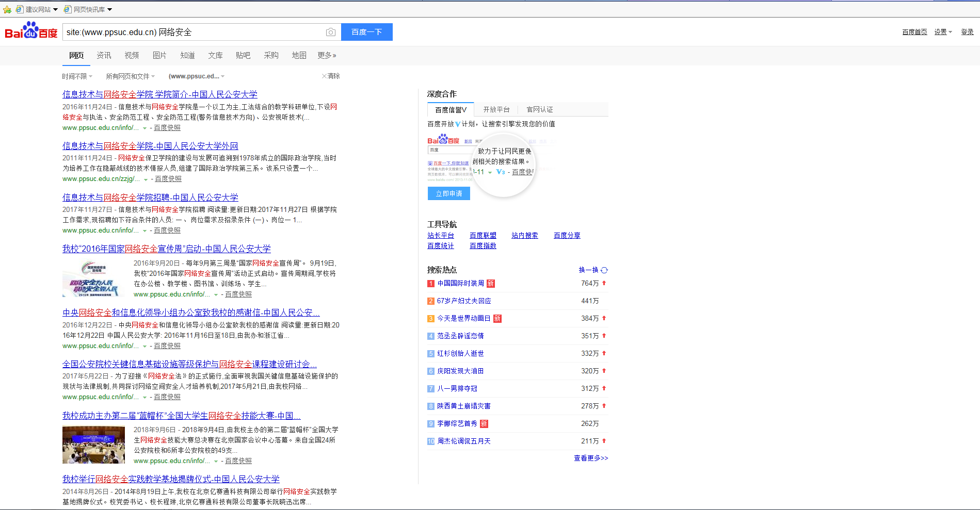Image resolution: width=980 pixels, height=510 pixels.
Task: Expand the 所有网页和文件 filter dropdown
Action: [130, 76]
